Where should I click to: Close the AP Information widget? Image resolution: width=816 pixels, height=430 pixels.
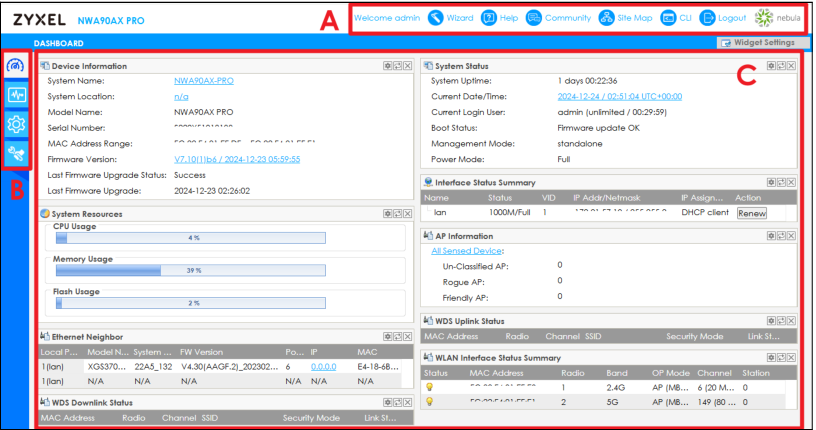pos(790,235)
